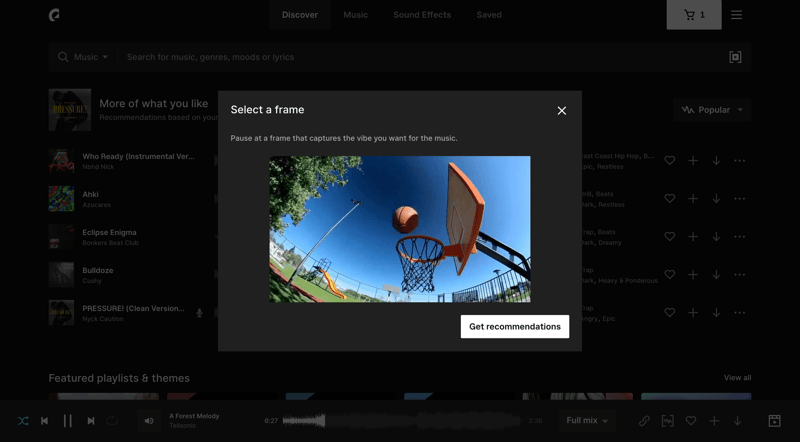Toggle shuffle in the player bar
Image resolution: width=800 pixels, height=442 pixels.
coord(23,421)
